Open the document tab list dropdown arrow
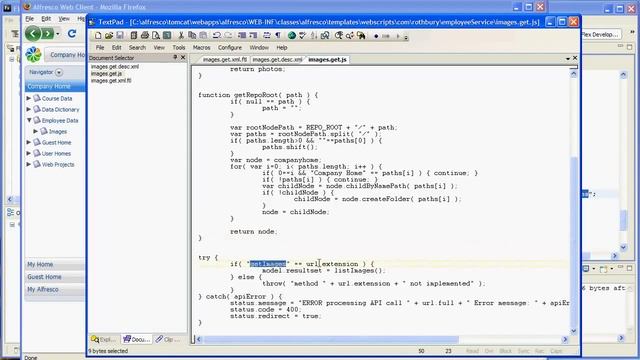Viewport: 640px width, 360px height. (568, 59)
